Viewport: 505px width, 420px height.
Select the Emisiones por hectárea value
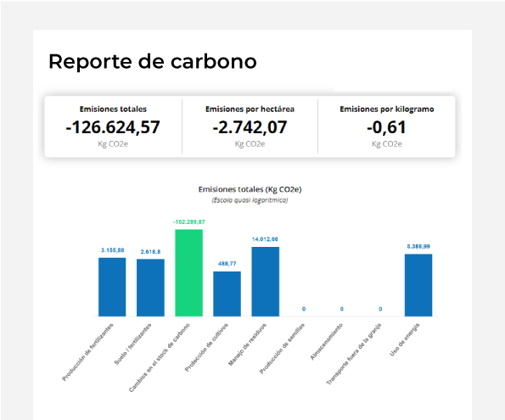250,127
